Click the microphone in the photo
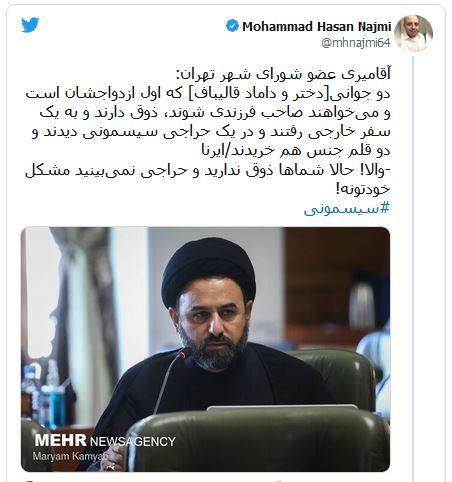 (x=170, y=380)
